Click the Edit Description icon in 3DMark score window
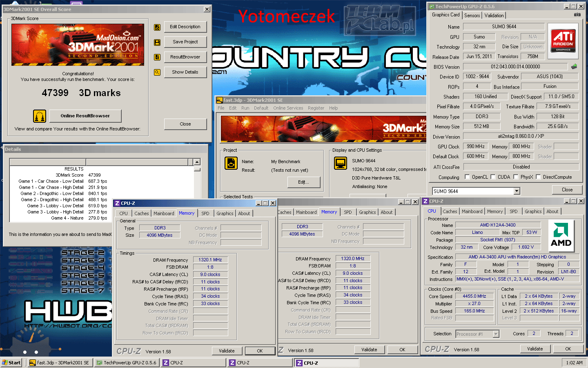Screen dimensions: 588x368 (157, 27)
